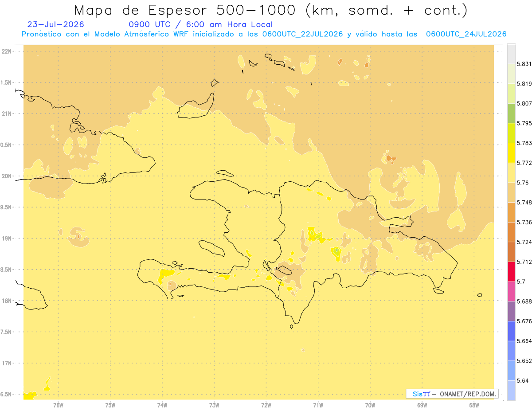Click the longitude label 68W
Image resolution: width=532 pixels, height=411 pixels.
pyautogui.click(x=474, y=405)
